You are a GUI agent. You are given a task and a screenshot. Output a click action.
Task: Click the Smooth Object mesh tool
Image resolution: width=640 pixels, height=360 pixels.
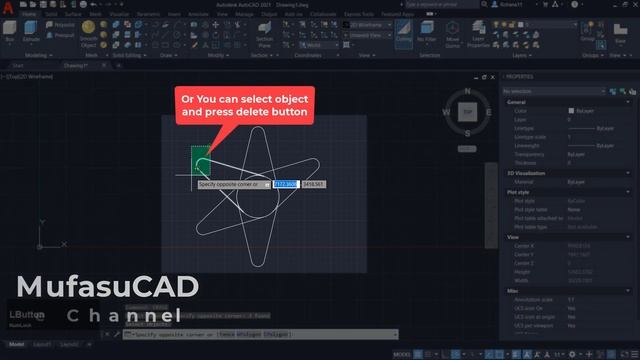[88, 34]
